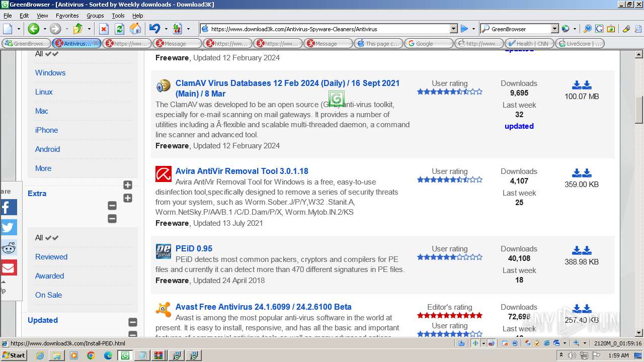Viewport: 644px width, 362px height.
Task: Share the page by email icon
Action: (9, 267)
